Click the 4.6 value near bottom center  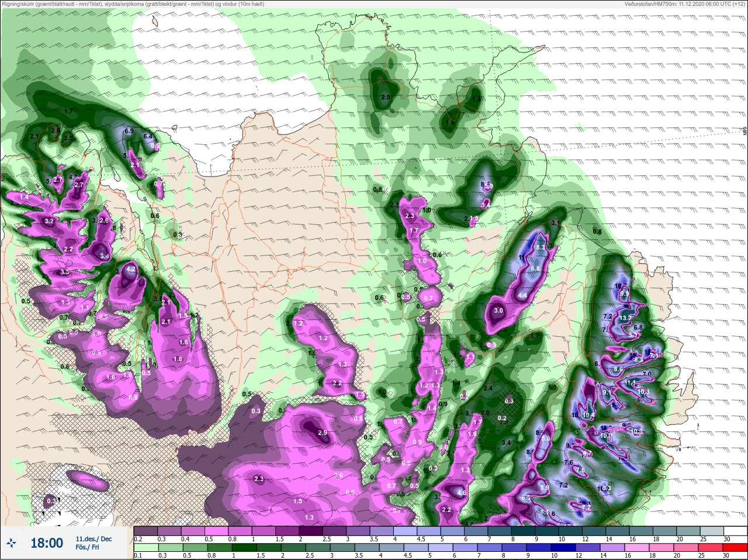coord(462,493)
